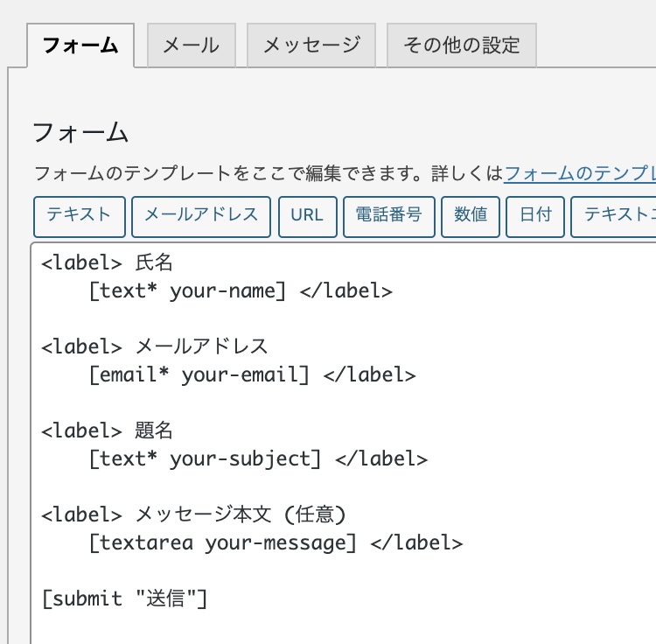This screenshot has height=644, width=656.
Task: Click the 題名 label text in the editor
Action: (x=154, y=430)
